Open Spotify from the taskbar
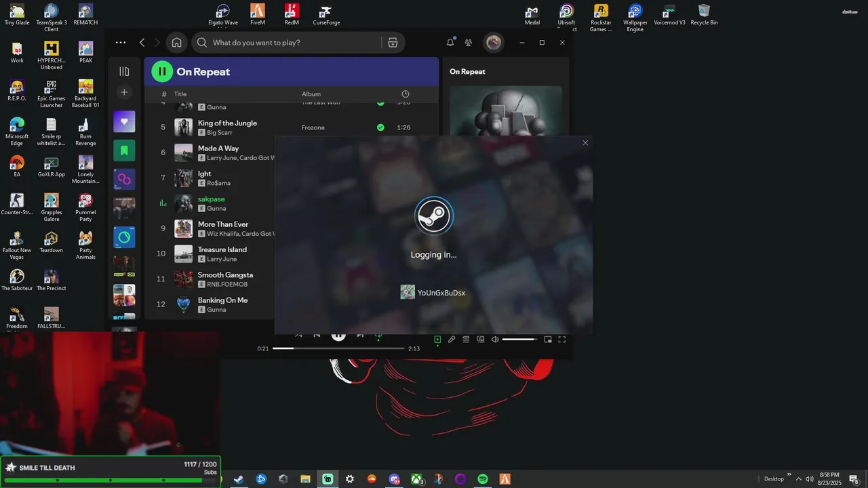This screenshot has width=868, height=488. coord(483,479)
